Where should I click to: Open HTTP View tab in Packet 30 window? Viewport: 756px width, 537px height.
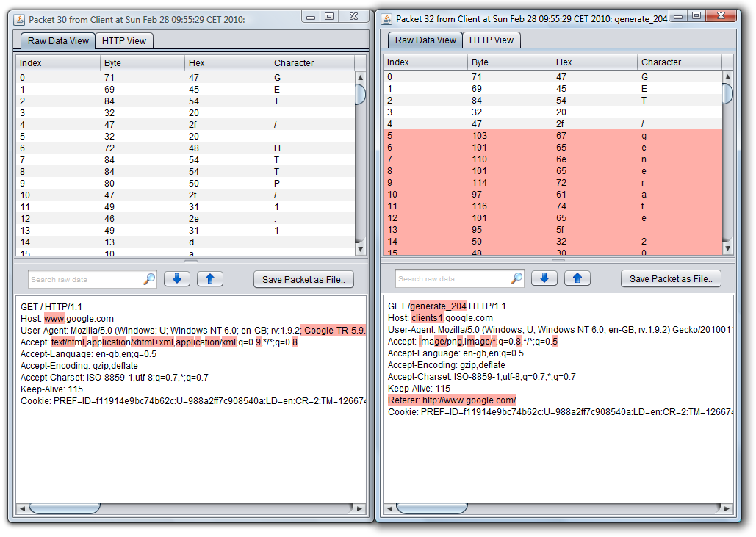pos(124,41)
